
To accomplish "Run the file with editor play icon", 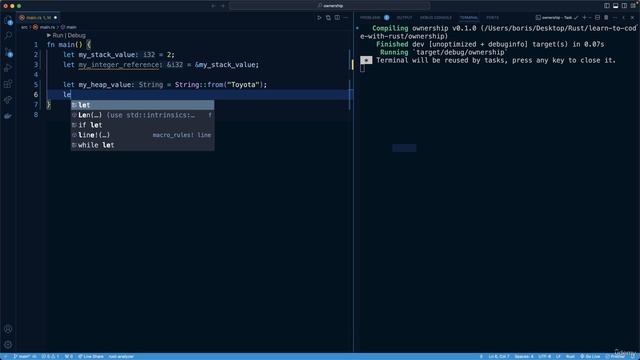I will tap(319, 18).
